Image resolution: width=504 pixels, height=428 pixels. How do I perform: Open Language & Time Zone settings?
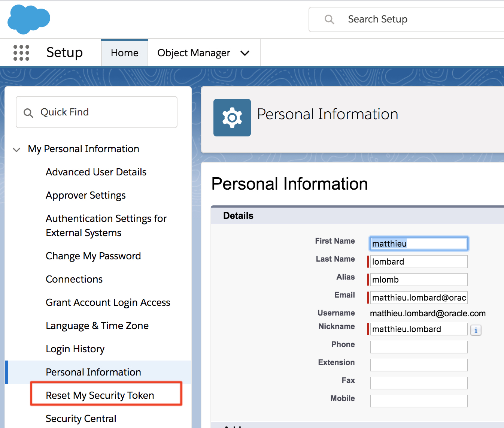point(97,326)
